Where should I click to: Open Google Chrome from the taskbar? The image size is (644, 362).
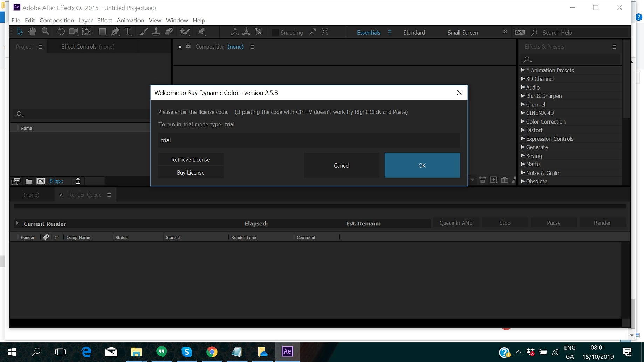[x=212, y=352]
